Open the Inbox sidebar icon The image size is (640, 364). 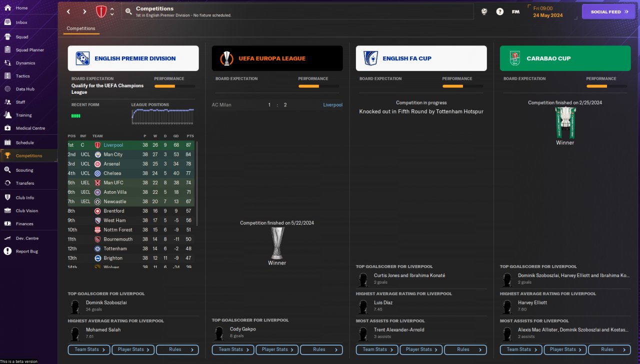(7, 22)
